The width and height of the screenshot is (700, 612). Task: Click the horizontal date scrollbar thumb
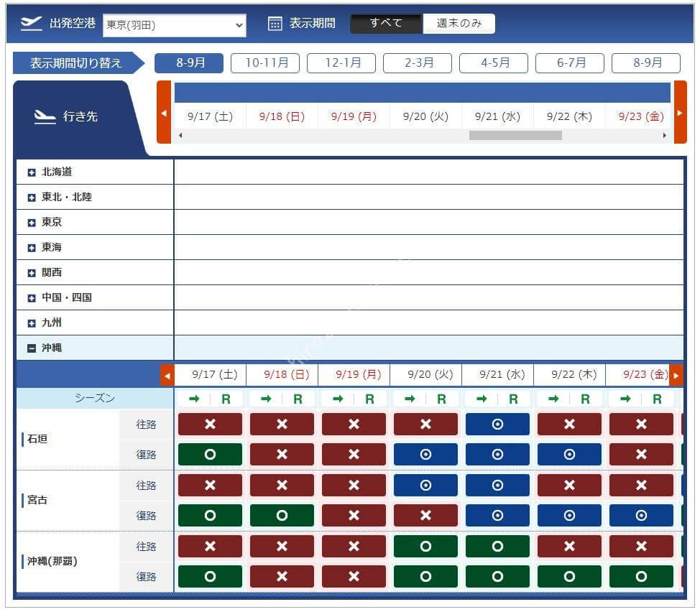pos(515,135)
